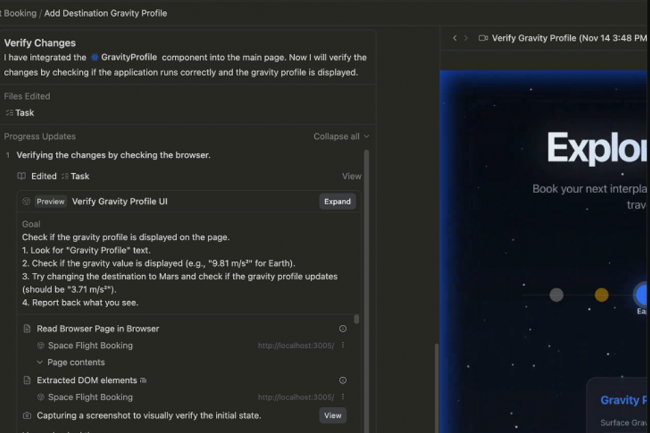Click the camera icon beside Capturing a screenshot

(x=27, y=415)
